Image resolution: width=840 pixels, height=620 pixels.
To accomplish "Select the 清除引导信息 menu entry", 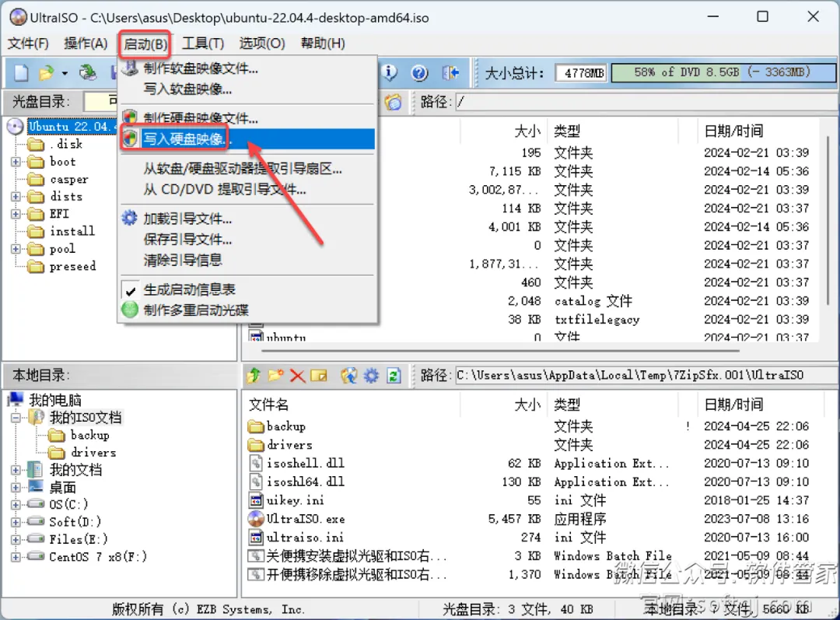I will [x=247, y=261].
